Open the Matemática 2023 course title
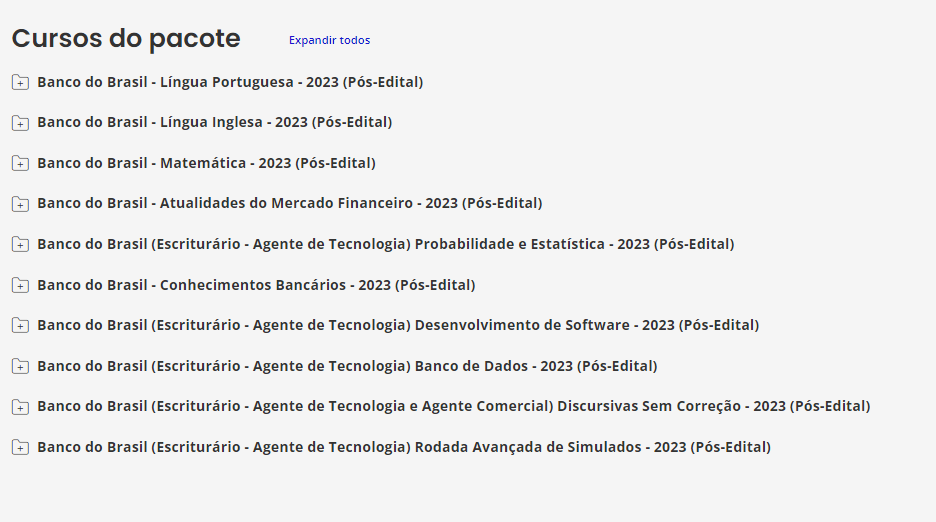936x522 pixels. pos(207,163)
